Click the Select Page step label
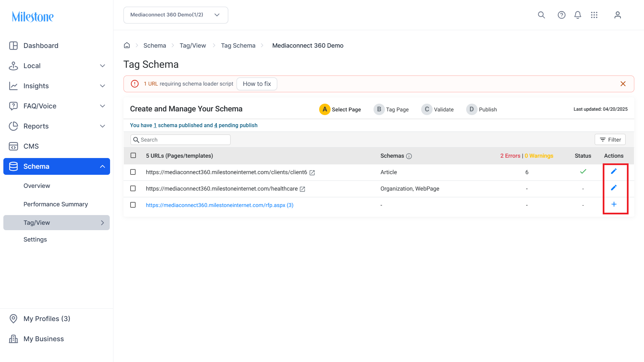Image resolution: width=644 pixels, height=362 pixels. [346, 109]
